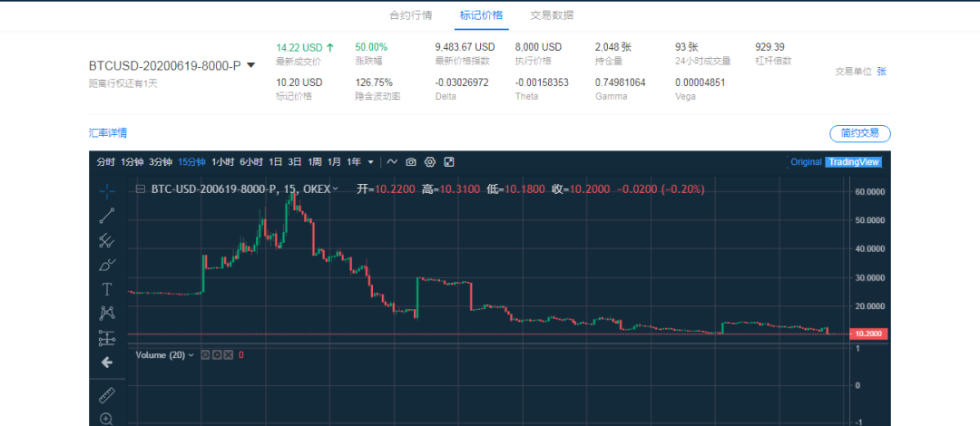Viewport: 980px width, 426px height.
Task: Click the Gamma value 0.74981064
Action: point(621,82)
